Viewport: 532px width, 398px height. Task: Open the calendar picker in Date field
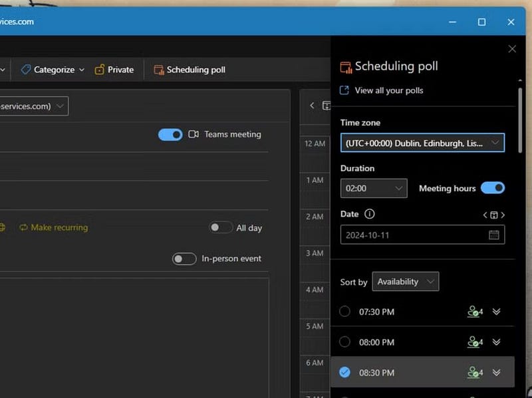(x=494, y=235)
